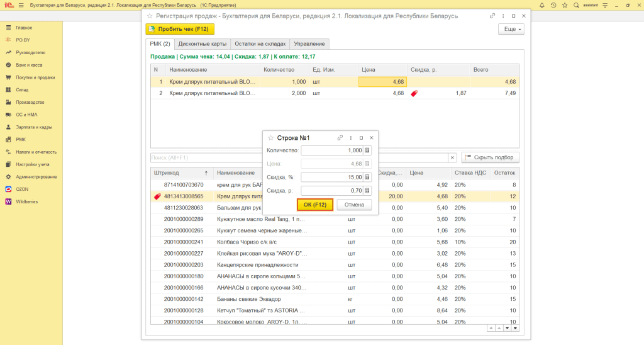
Task: Add Строка №1 dialog to favorites
Action: click(x=270, y=138)
